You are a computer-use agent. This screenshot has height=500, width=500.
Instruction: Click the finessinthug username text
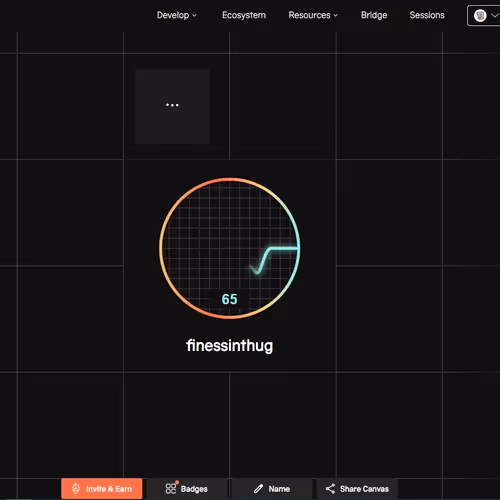(230, 346)
